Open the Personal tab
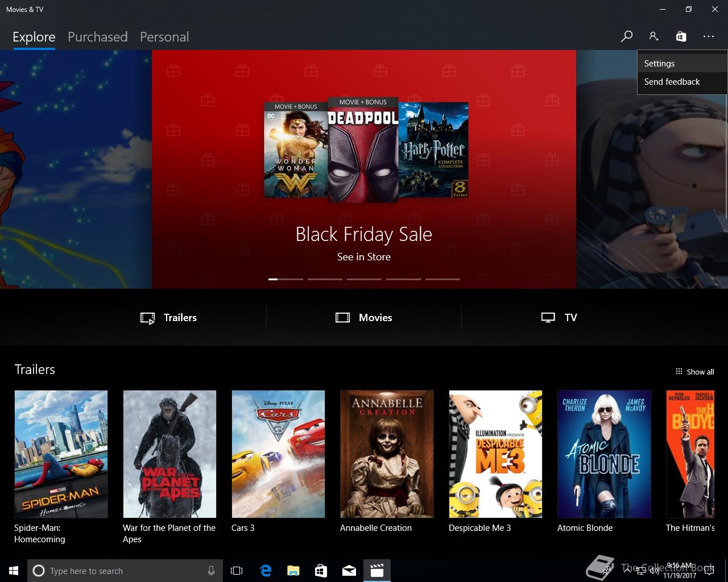728x582 pixels. point(164,37)
